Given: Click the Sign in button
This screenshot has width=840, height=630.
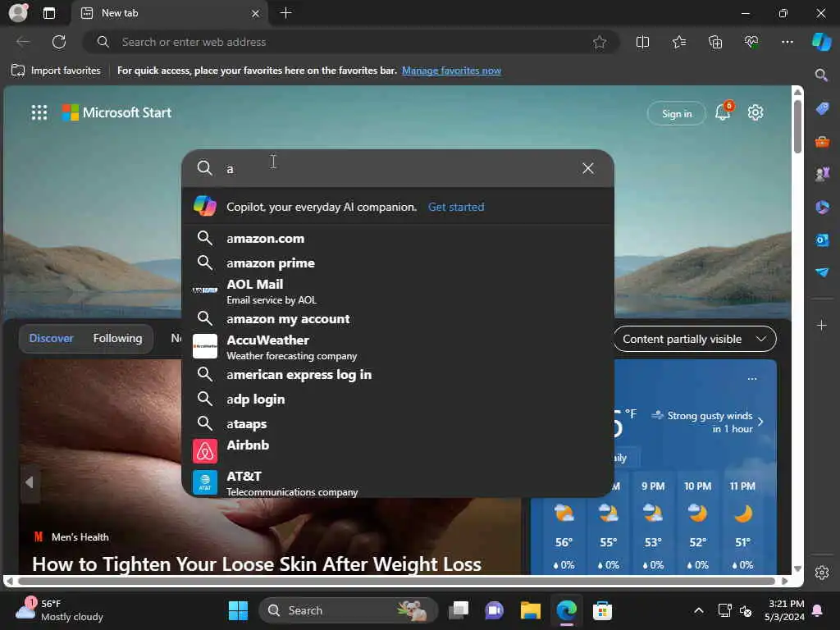Looking at the screenshot, I should point(677,113).
